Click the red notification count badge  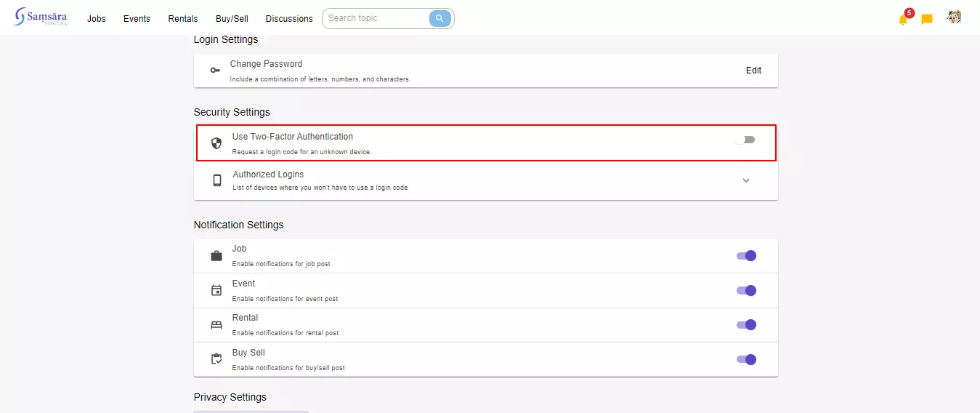pyautogui.click(x=910, y=12)
